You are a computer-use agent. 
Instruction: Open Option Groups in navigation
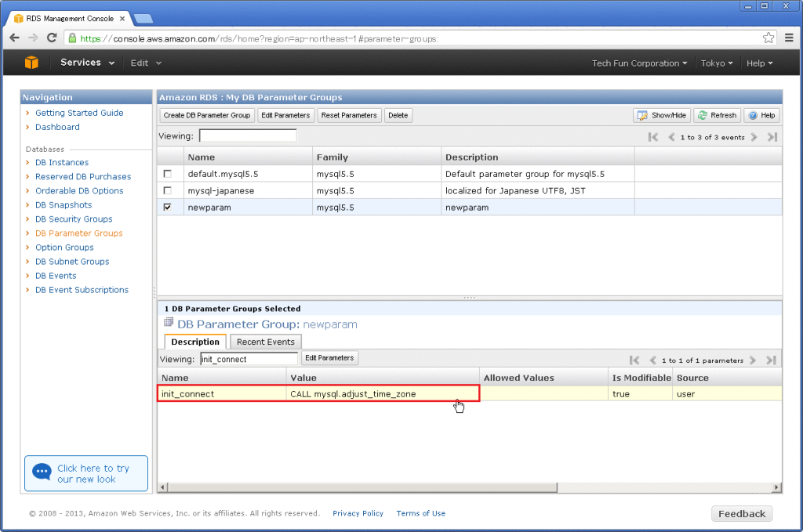[64, 247]
